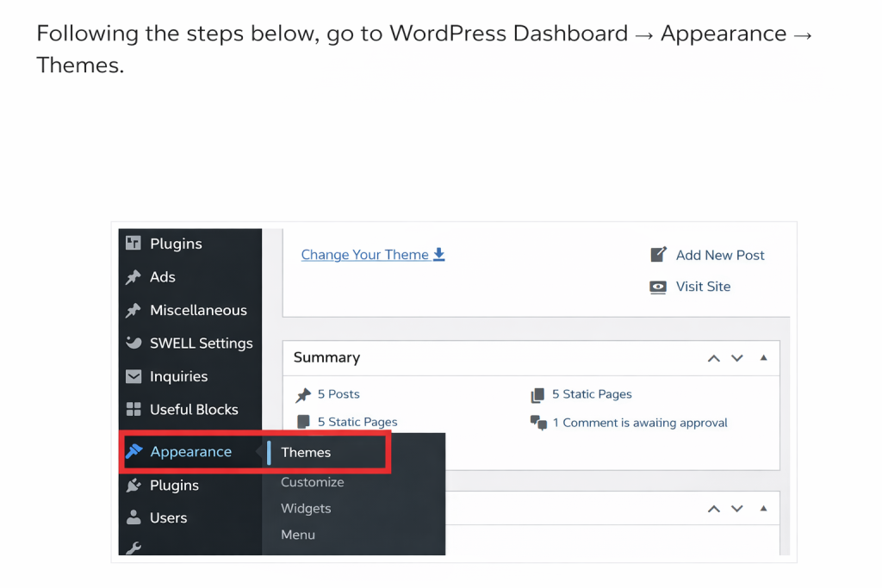The width and height of the screenshot is (882, 588).
Task: Select Themes in the Appearance submenu
Action: tap(306, 452)
